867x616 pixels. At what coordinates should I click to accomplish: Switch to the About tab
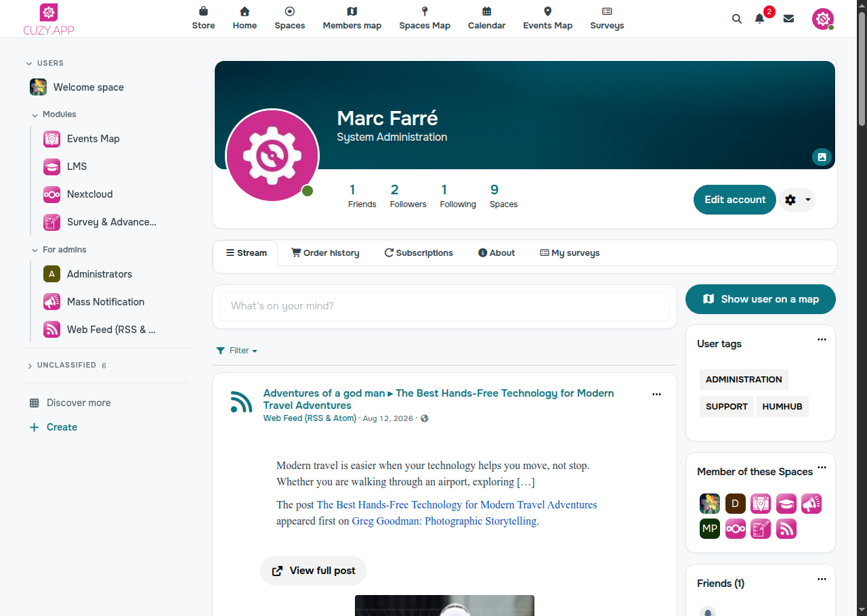pyautogui.click(x=496, y=253)
